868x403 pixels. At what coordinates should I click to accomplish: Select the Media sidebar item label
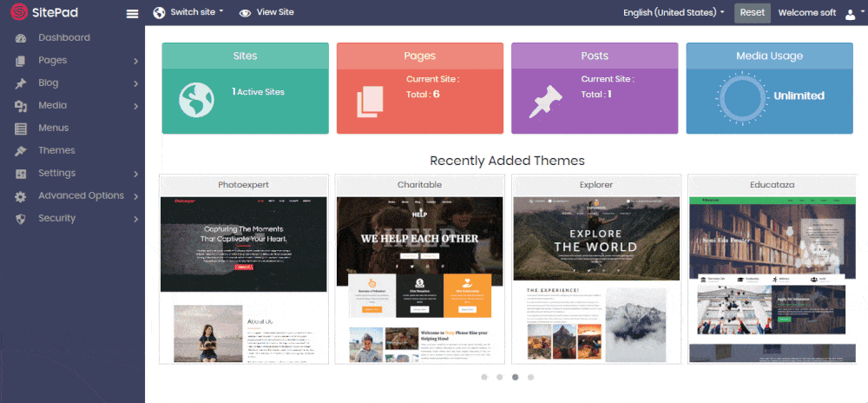pos(53,105)
